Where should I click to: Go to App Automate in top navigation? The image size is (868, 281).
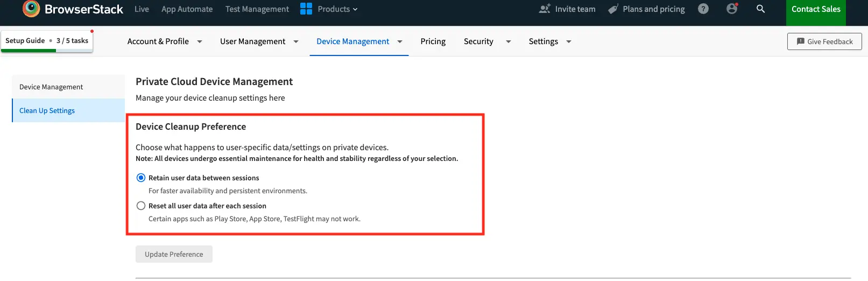[x=187, y=9]
